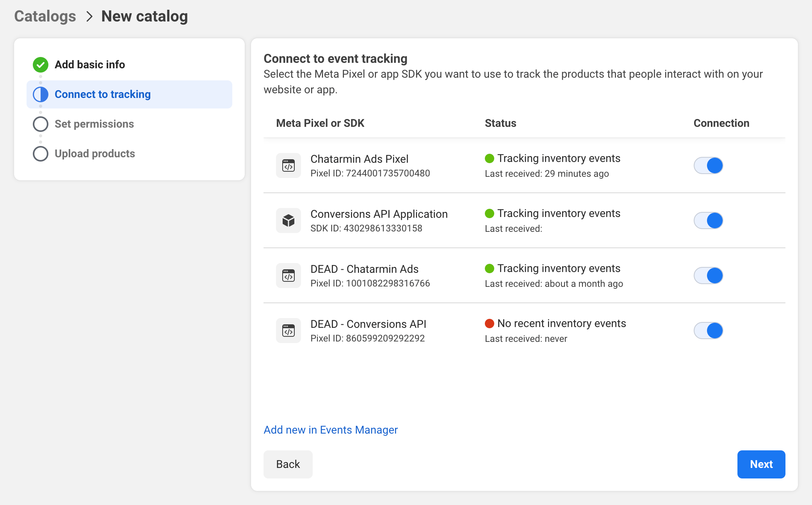Open the Set permissions step

point(129,124)
